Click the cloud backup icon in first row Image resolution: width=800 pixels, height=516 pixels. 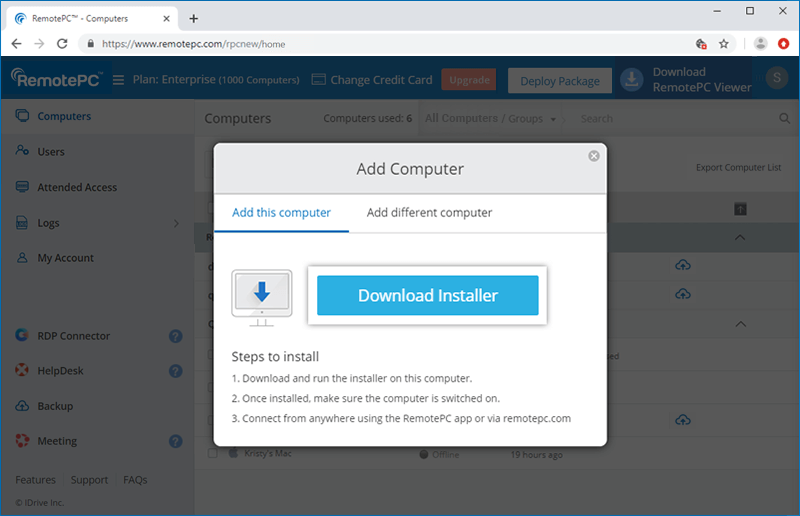[x=683, y=265]
